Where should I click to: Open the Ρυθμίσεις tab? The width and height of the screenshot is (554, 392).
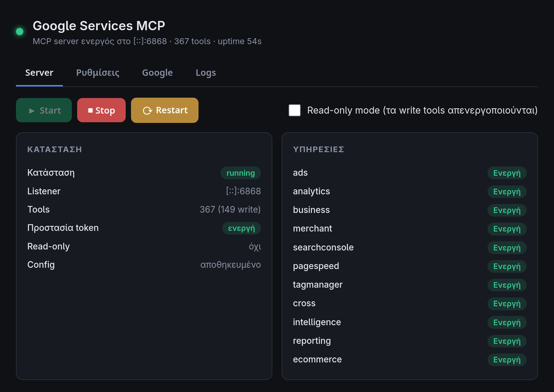(98, 73)
